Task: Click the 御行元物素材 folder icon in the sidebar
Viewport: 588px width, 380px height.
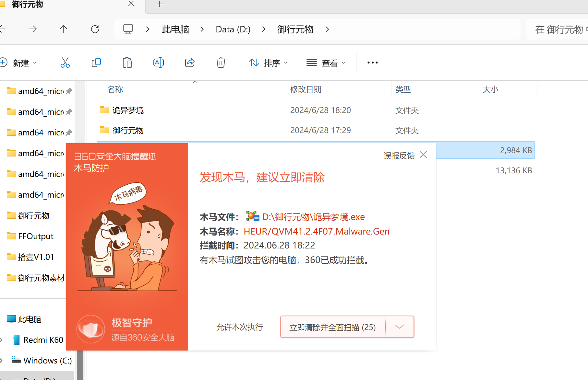Action: (x=11, y=277)
